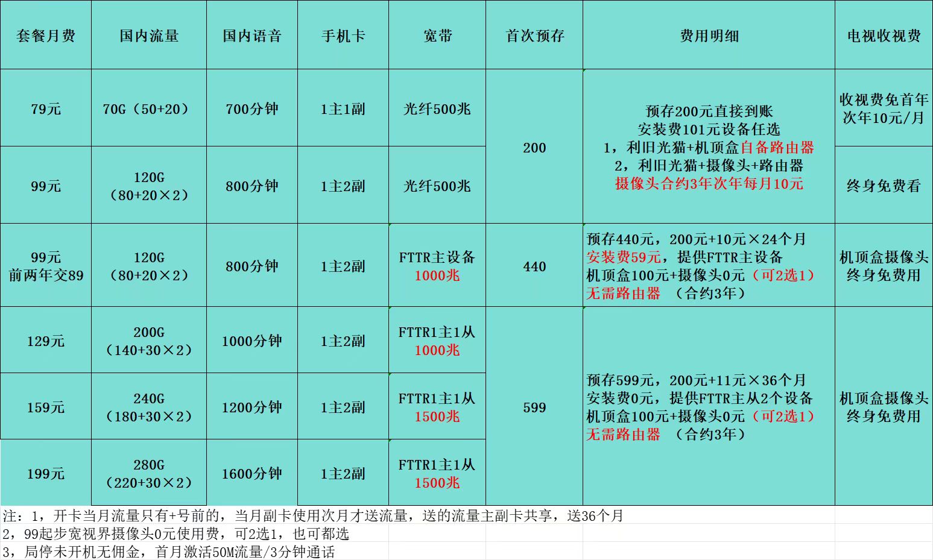The width and height of the screenshot is (933, 560).
Task: Select the 手机卡 header cell
Action: [342, 36]
